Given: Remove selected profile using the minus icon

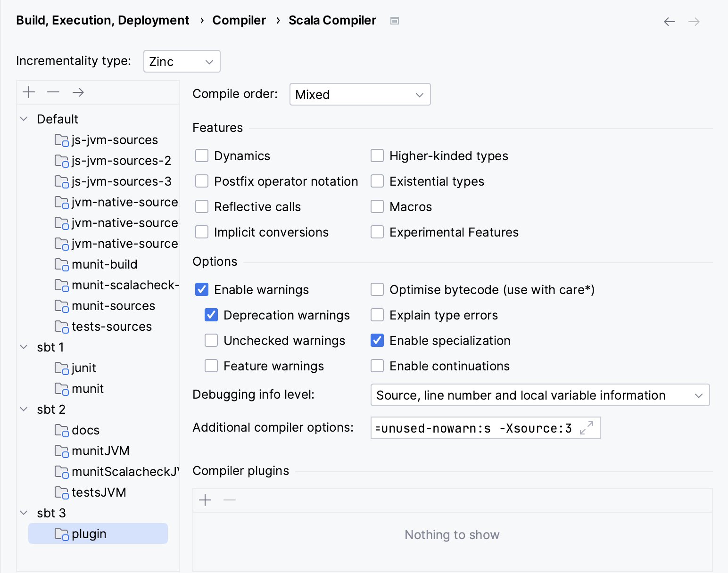Looking at the screenshot, I should (x=53, y=92).
